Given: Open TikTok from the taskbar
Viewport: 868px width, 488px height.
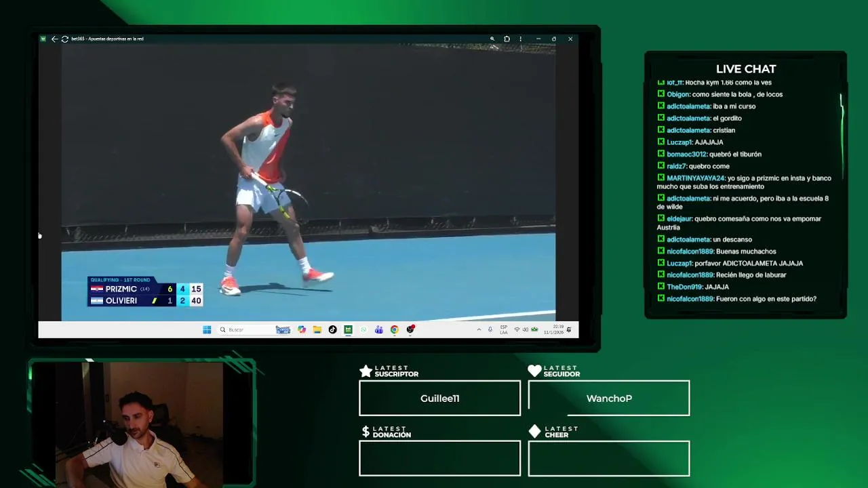Looking at the screenshot, I should coord(332,329).
